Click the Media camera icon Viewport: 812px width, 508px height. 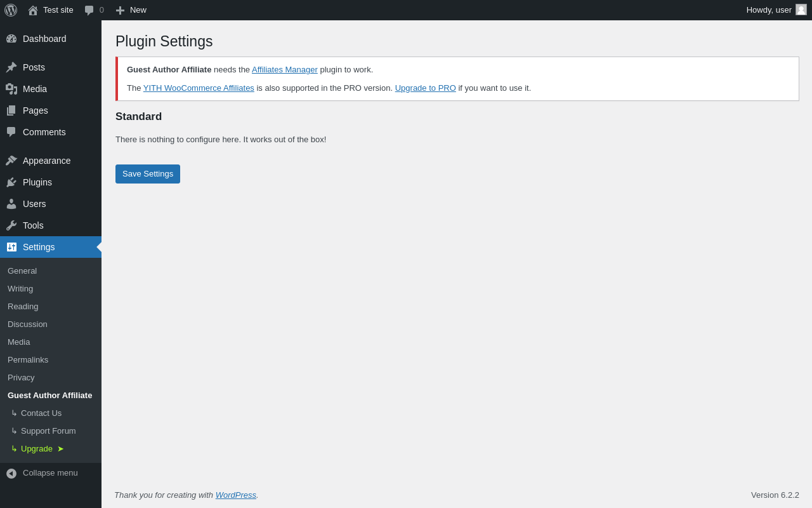coord(11,89)
